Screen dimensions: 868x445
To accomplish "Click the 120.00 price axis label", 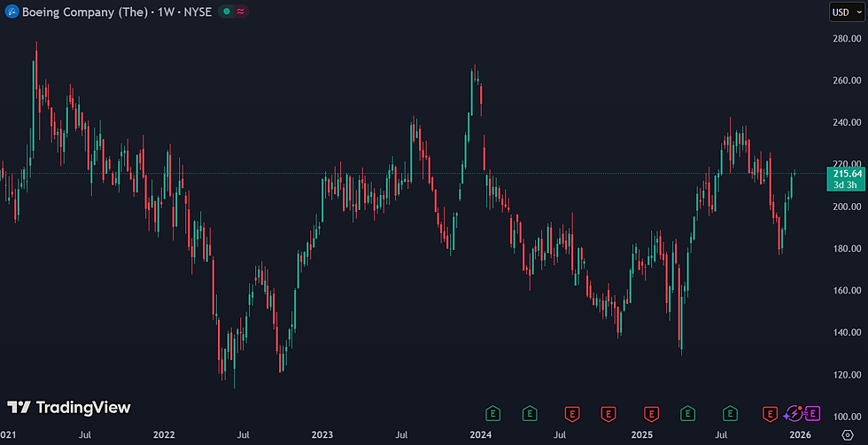I will coord(848,375).
